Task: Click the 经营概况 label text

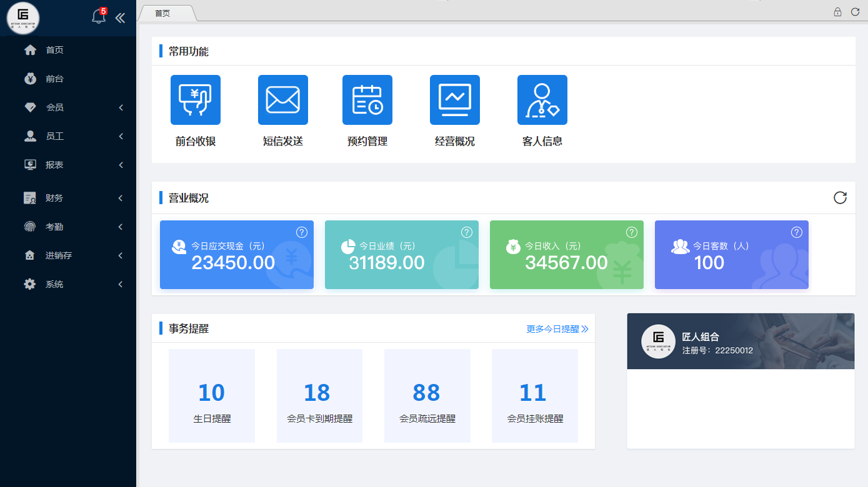Action: click(x=455, y=142)
